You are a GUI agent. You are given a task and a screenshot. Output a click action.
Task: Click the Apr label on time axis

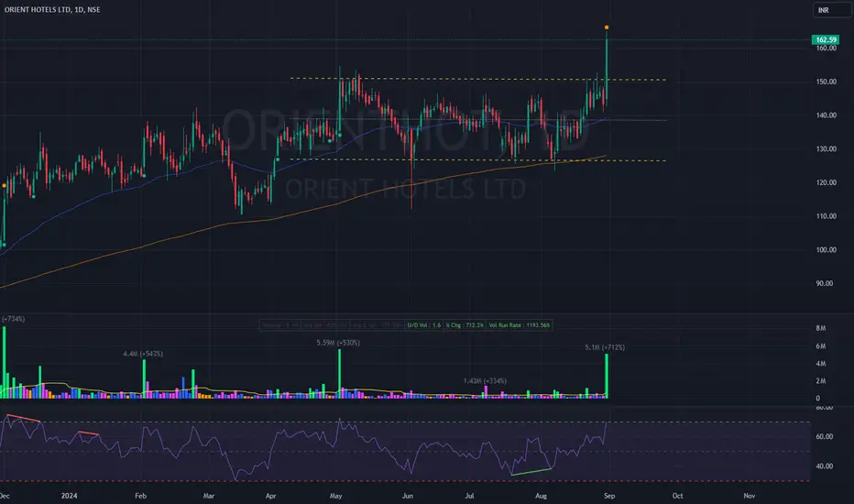tap(270, 496)
